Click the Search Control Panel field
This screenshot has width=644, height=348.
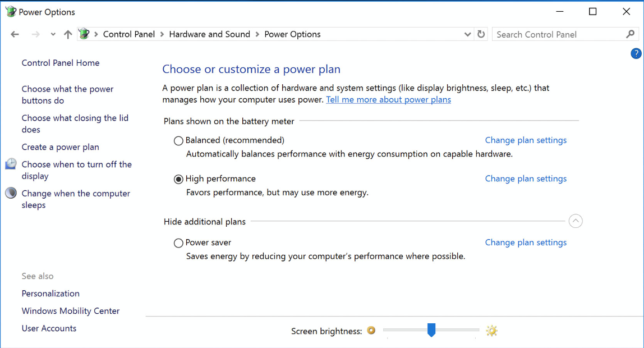pos(558,34)
